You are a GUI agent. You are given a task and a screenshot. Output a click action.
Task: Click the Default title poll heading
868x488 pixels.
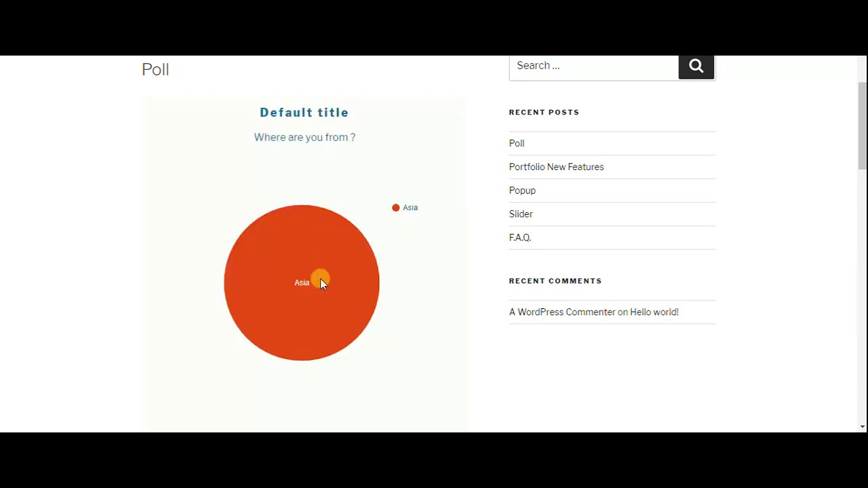coord(304,113)
